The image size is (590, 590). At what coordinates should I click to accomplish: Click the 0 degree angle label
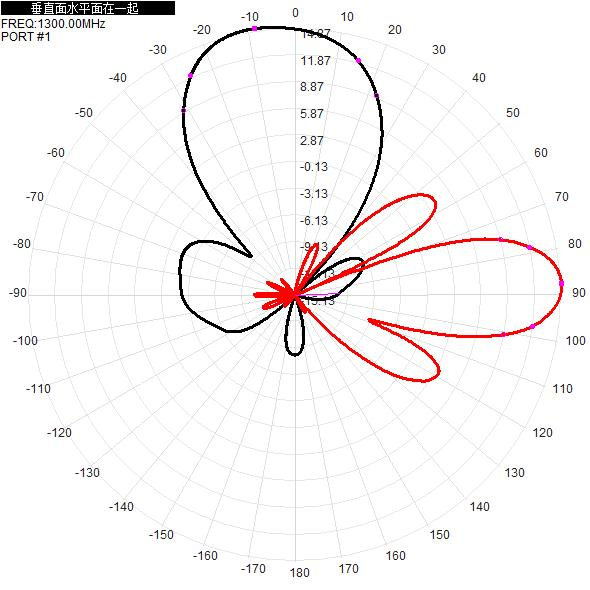click(295, 13)
